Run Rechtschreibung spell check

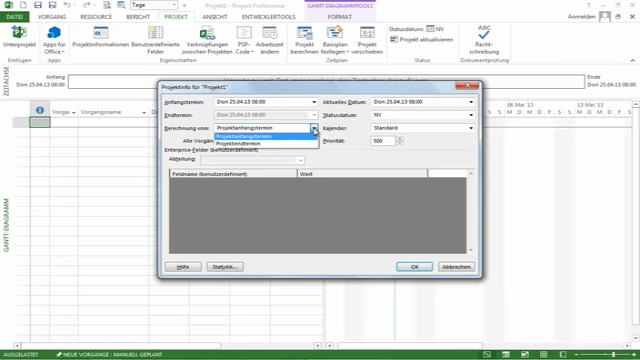[484, 40]
